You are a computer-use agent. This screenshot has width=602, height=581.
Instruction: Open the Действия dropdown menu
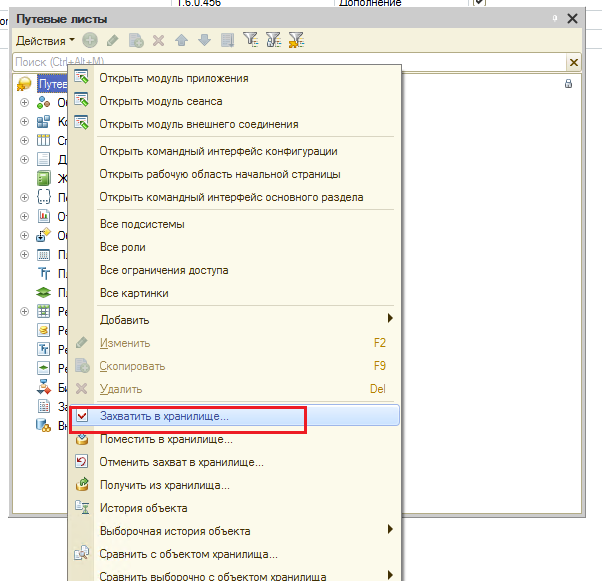pos(45,41)
